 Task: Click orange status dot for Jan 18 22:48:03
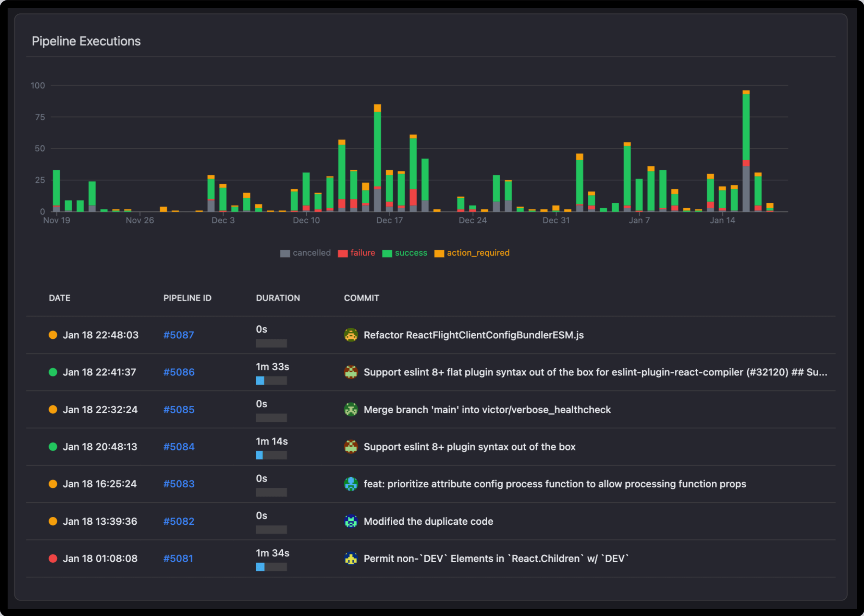click(x=53, y=335)
